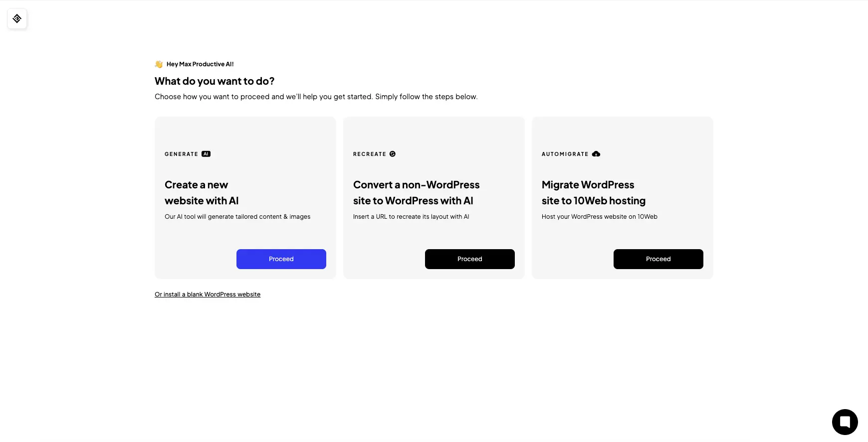Image resolution: width=868 pixels, height=442 pixels.
Task: Open the chat support widget
Action: 845,422
